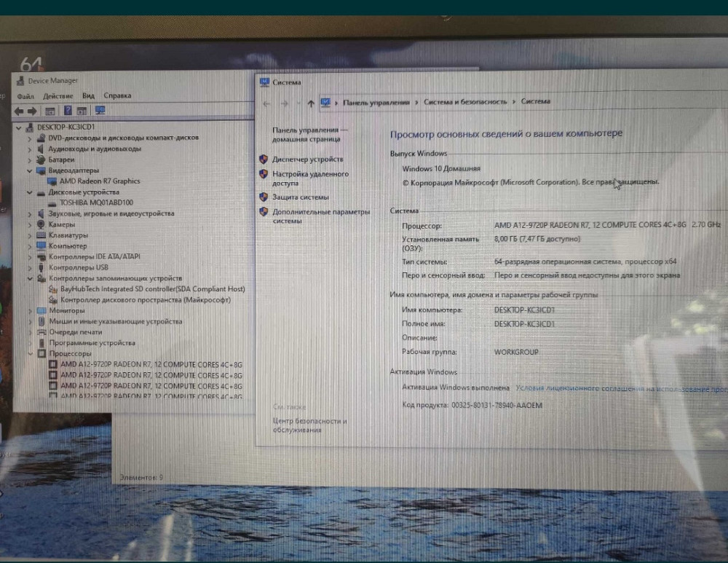Collapse the Видеоадаптеры category
This screenshot has height=563, width=728.
point(30,170)
